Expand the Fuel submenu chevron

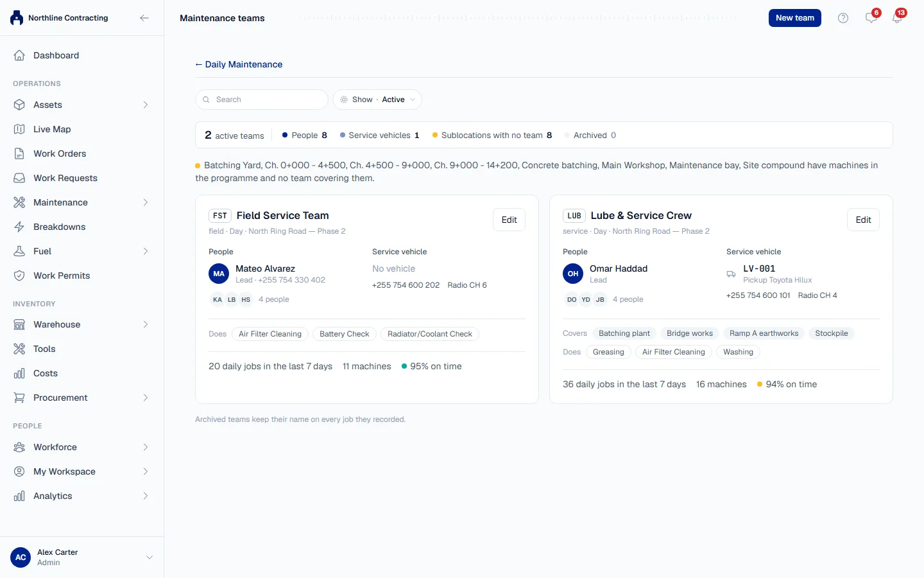[x=146, y=251]
